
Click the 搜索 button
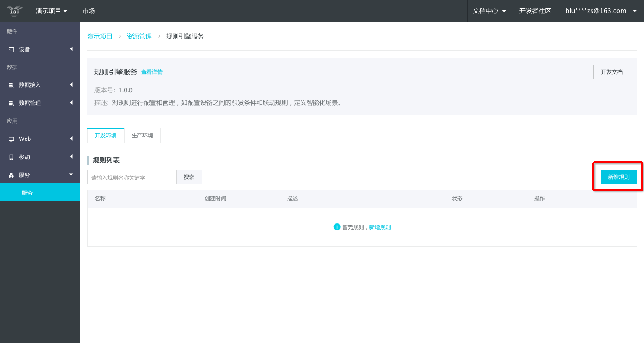[189, 177]
